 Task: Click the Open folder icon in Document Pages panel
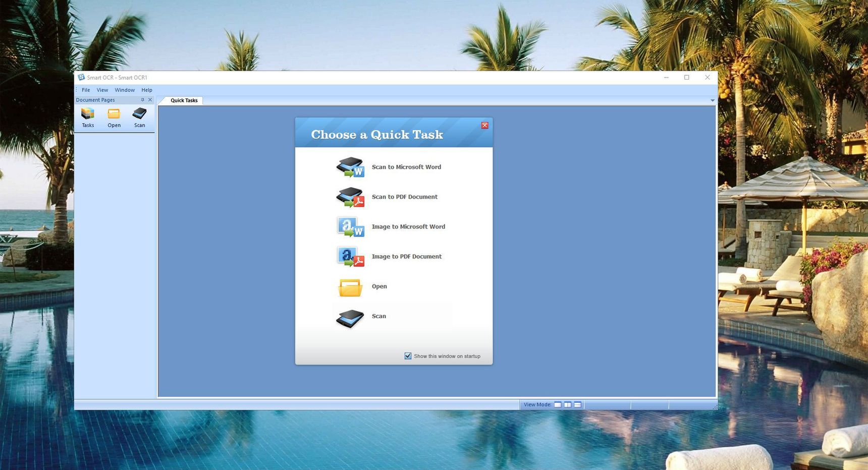(x=114, y=113)
